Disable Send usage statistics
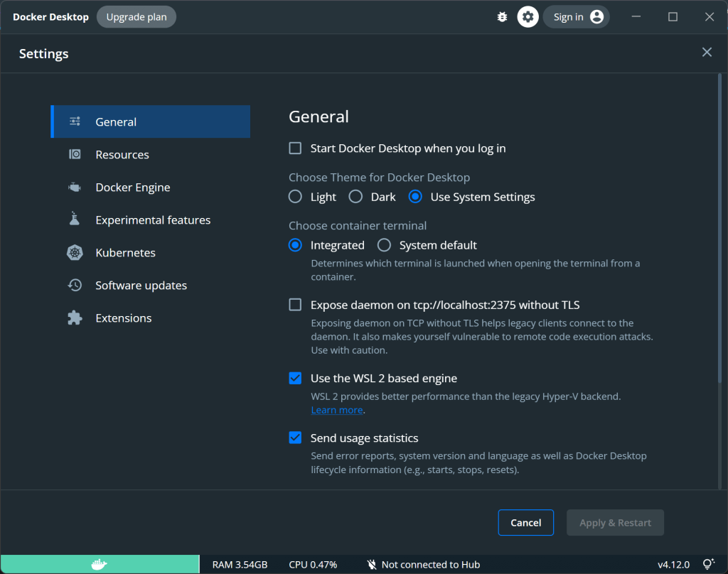728x574 pixels. tap(295, 438)
